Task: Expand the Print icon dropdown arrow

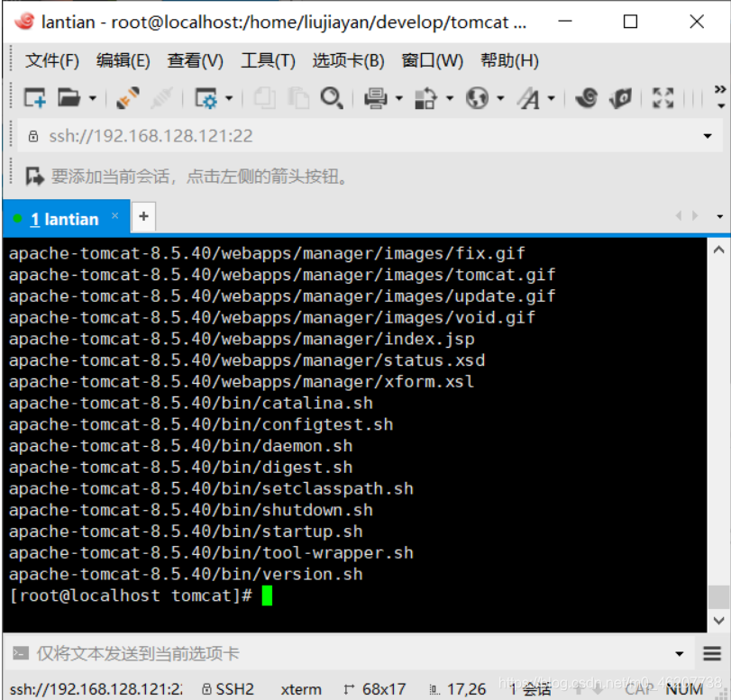Action: pyautogui.click(x=399, y=98)
